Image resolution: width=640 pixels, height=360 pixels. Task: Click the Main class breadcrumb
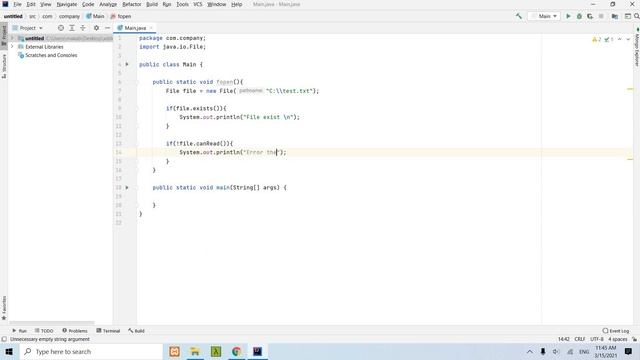(x=95, y=16)
